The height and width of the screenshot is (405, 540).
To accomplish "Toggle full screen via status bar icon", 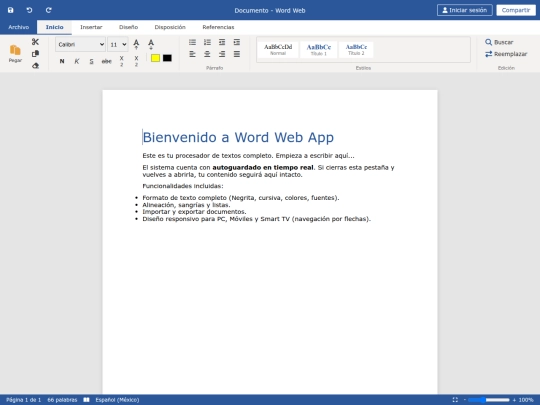I will tap(455, 400).
